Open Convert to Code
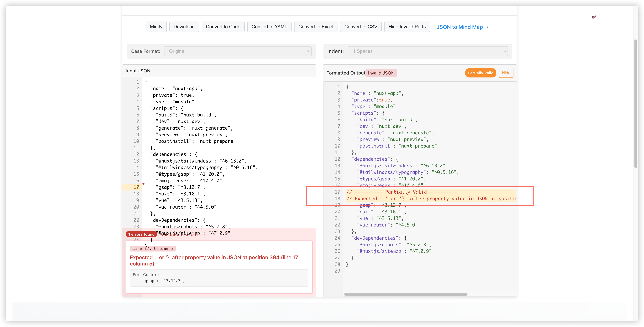Screen dimensions: 644x327 [x=223, y=27]
